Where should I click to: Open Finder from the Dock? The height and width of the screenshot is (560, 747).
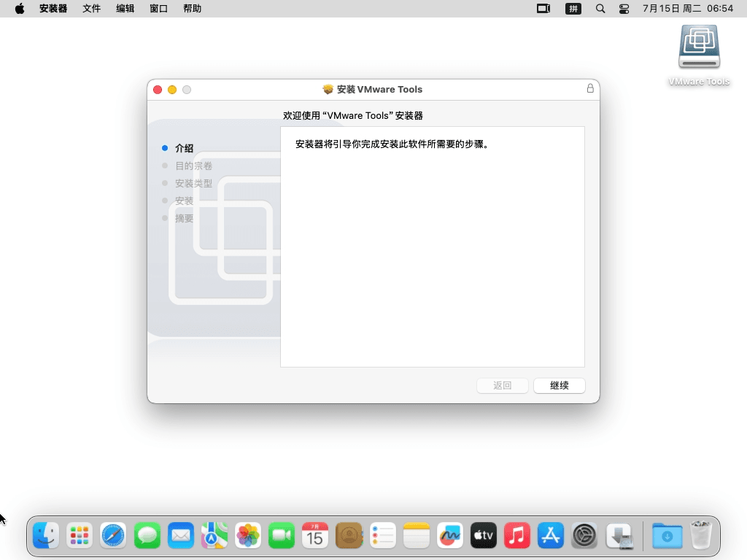click(46, 536)
